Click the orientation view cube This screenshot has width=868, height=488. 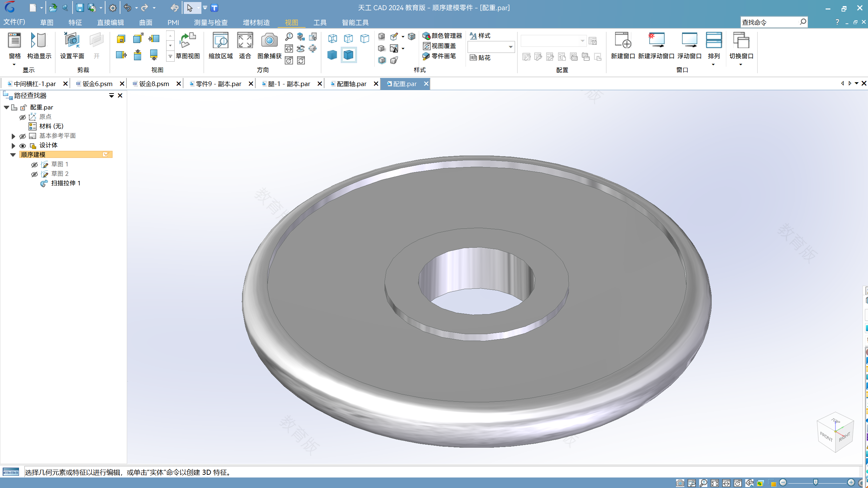[835, 432]
